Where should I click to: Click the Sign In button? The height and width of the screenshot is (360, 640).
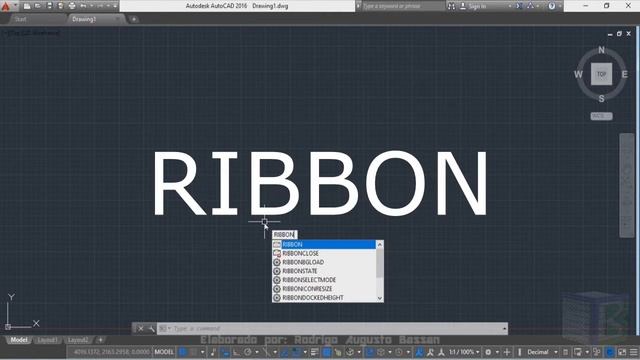pyautogui.click(x=473, y=6)
